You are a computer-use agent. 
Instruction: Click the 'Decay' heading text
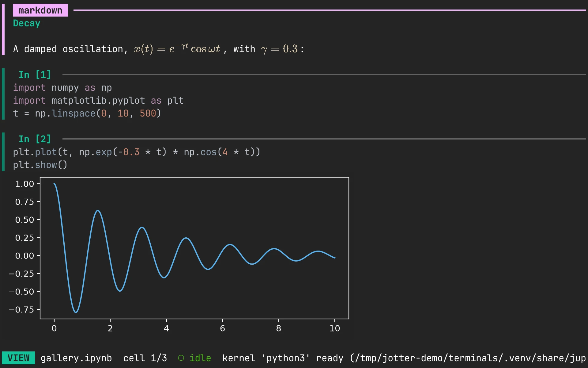(27, 23)
